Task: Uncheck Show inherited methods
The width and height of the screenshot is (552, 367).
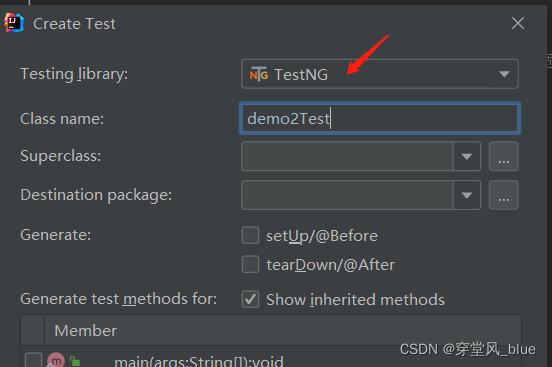Action: [250, 299]
